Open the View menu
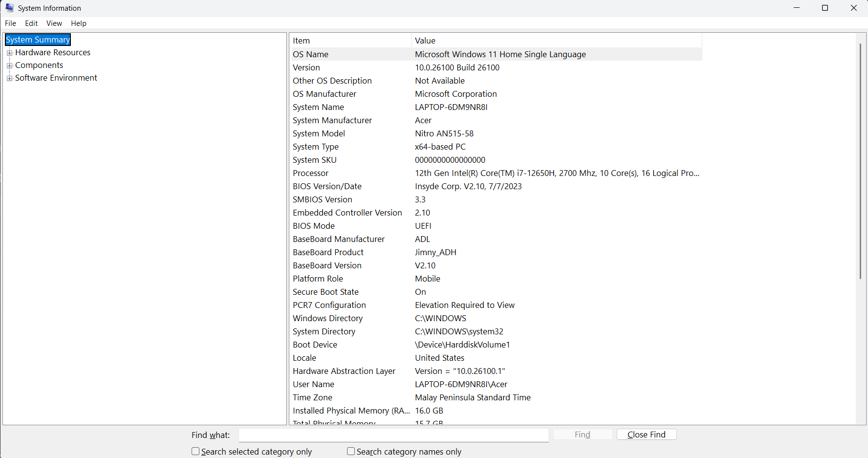 click(54, 23)
